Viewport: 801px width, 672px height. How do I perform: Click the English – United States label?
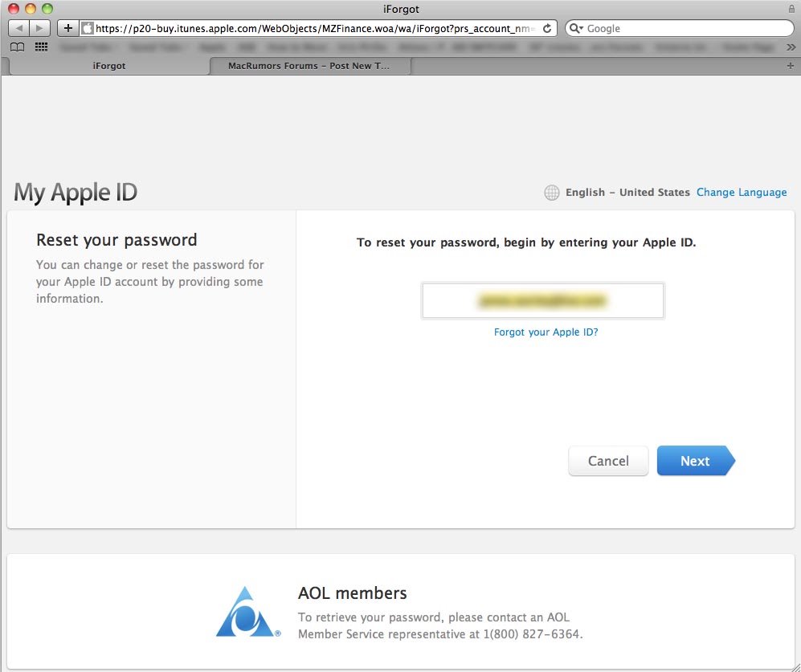(x=627, y=193)
